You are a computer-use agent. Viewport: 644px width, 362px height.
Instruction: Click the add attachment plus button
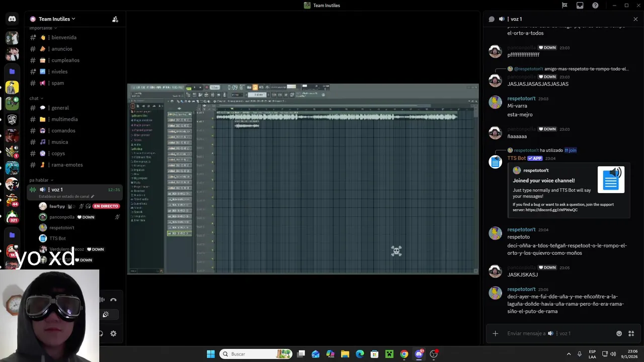click(495, 333)
